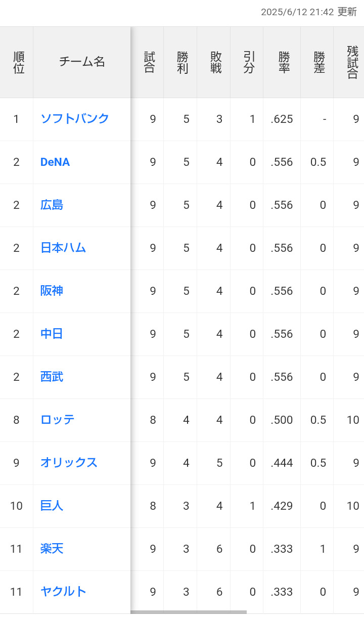Open the ソフトバンク team link
Viewport: 364px width, 620px height.
pyautogui.click(x=75, y=119)
